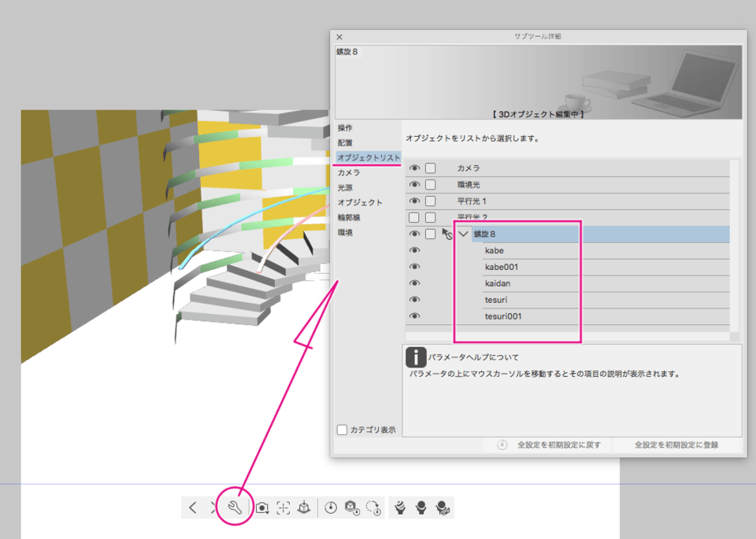Hide the tesuri001 part eye icon
Viewport: 756px width, 539px height.
tap(414, 316)
